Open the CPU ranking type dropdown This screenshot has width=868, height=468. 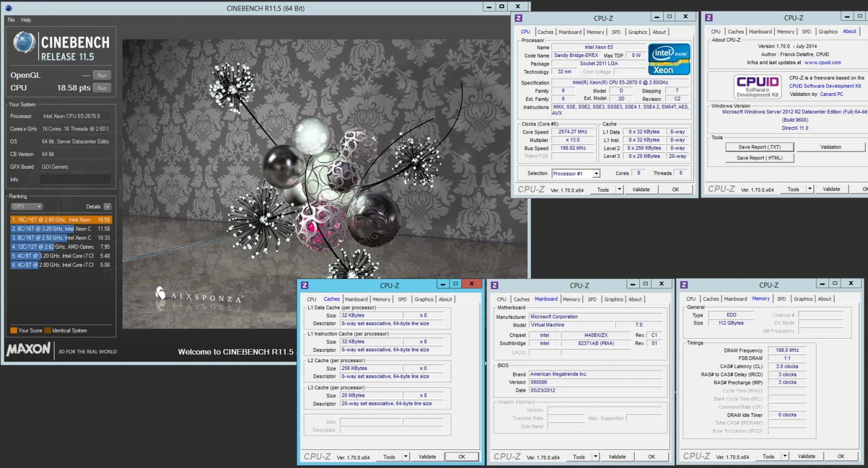(27, 207)
